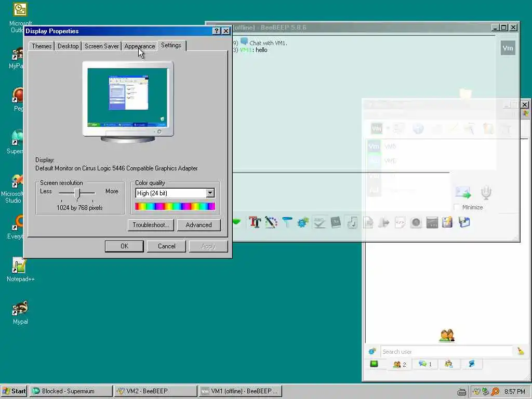Click the Troubleshoot... button

tap(151, 225)
